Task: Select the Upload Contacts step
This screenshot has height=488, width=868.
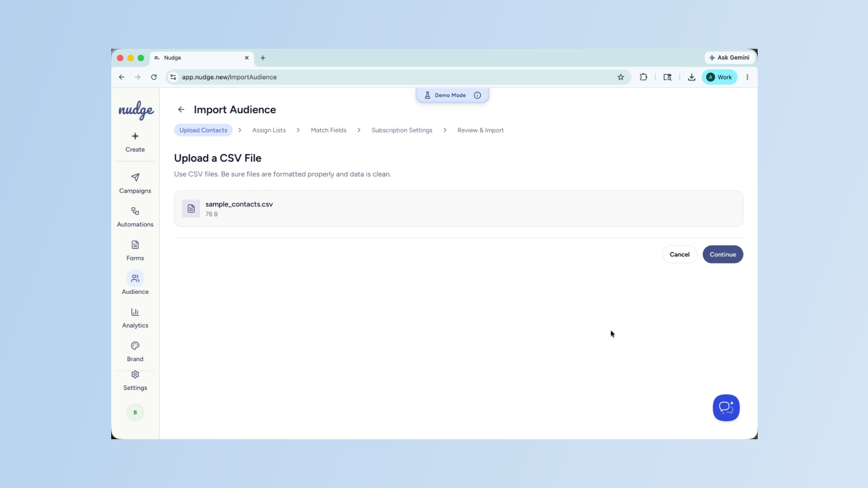Action: [203, 130]
